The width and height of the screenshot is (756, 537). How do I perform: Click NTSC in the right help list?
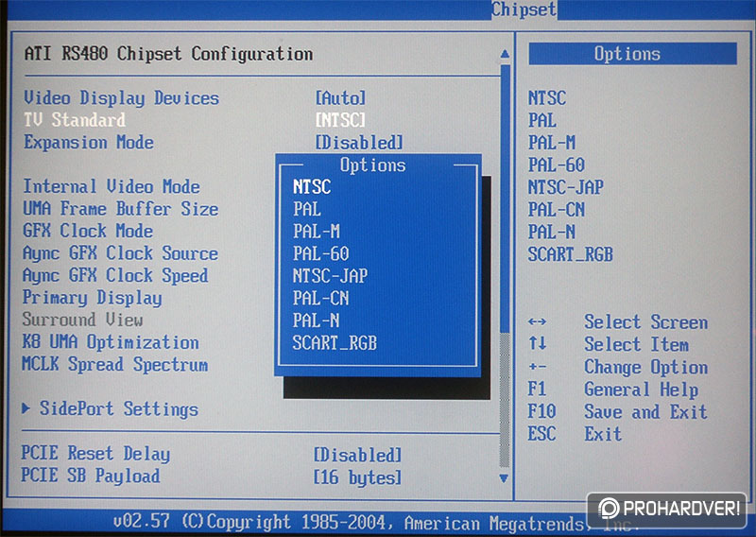(x=547, y=98)
